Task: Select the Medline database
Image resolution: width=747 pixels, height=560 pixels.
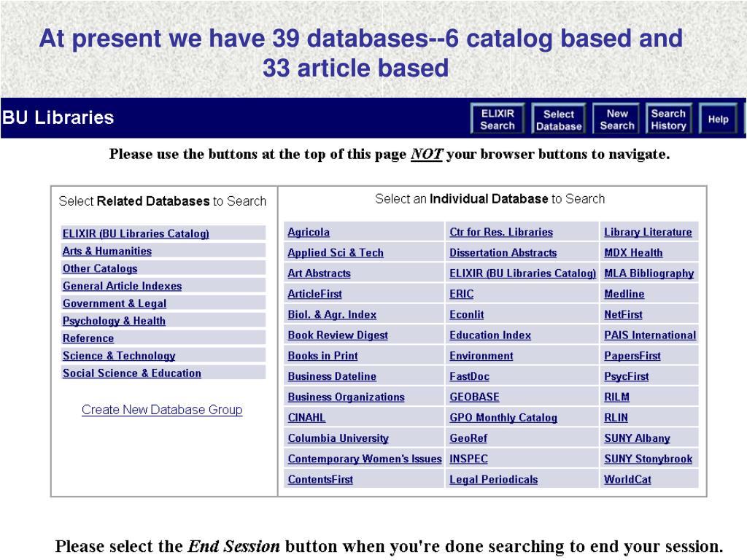Action: point(624,294)
